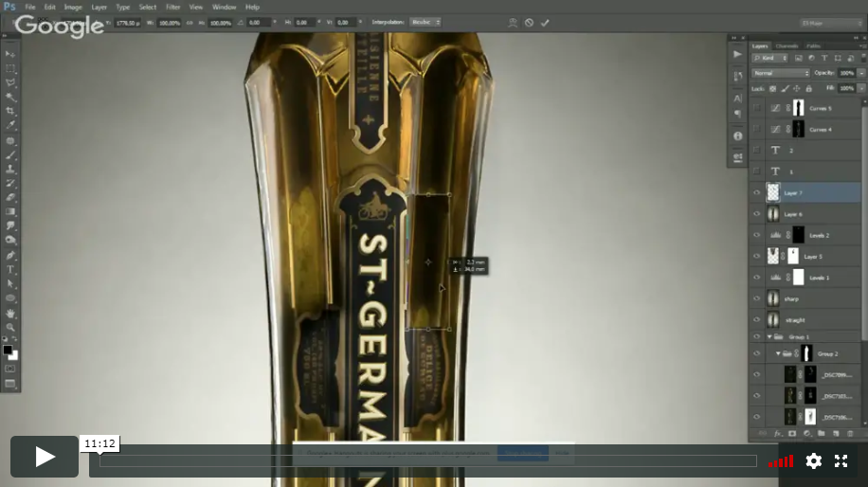Screen dimensions: 868x487
Task: Open the Actions panel play icon
Action: pyautogui.click(x=737, y=54)
